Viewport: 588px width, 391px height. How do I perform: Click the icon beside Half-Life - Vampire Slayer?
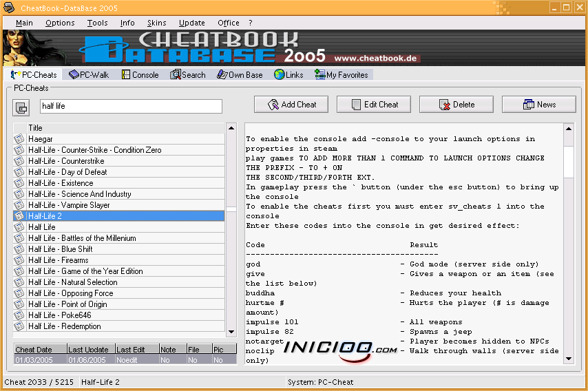click(x=19, y=205)
